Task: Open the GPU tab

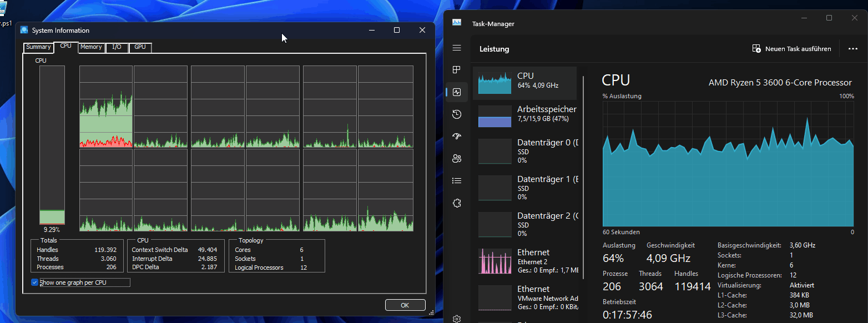Action: pos(140,47)
